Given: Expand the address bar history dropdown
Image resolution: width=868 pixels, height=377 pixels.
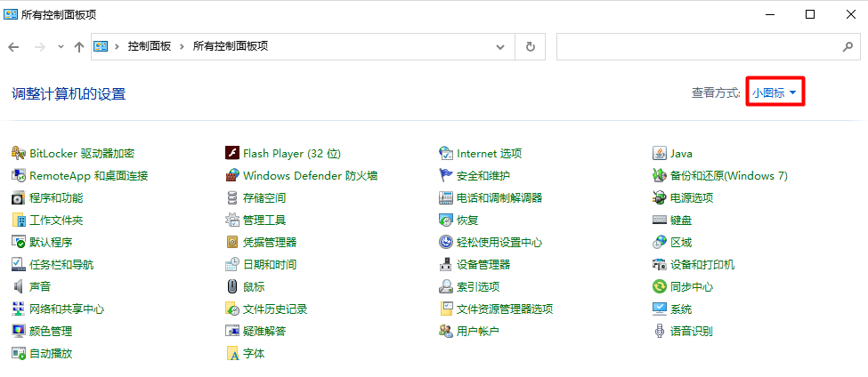Looking at the screenshot, I should pos(500,46).
